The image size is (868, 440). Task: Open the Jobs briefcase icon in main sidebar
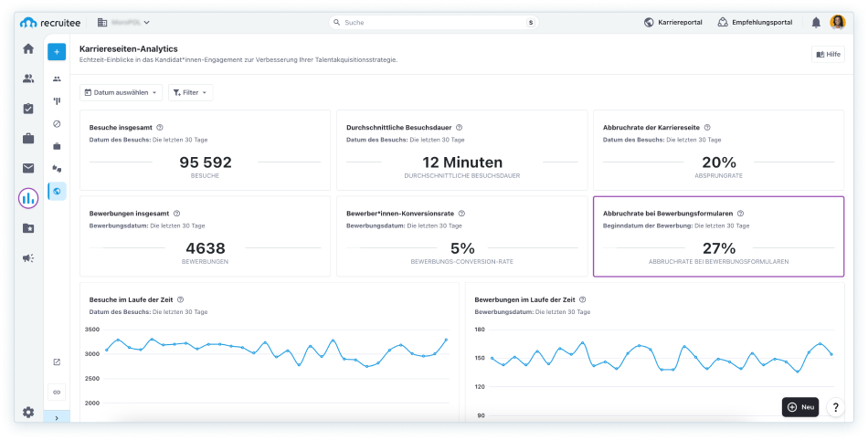click(x=28, y=139)
